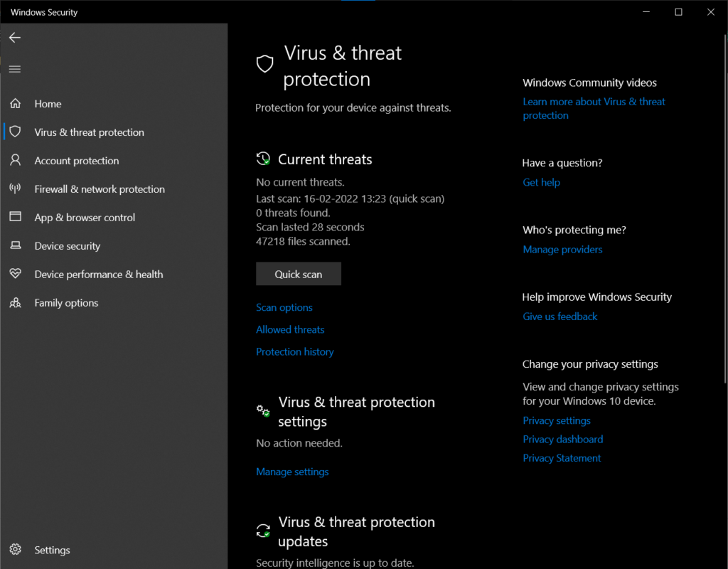728x569 pixels.
Task: Click the large shield header icon
Action: click(x=265, y=64)
